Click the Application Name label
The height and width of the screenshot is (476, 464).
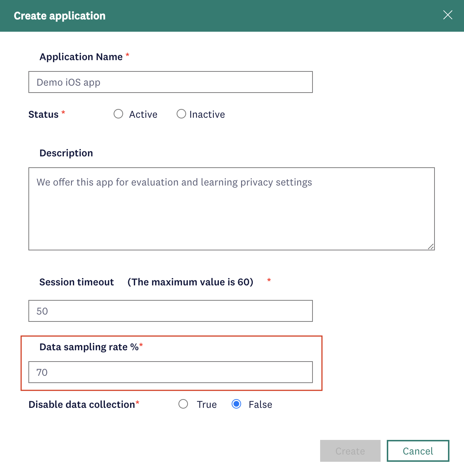(x=81, y=57)
